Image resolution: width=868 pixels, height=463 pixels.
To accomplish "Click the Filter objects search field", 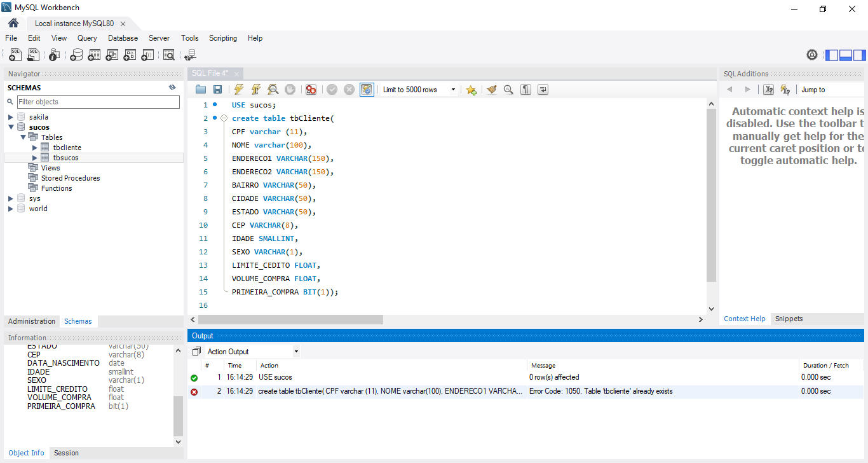I will click(x=98, y=102).
